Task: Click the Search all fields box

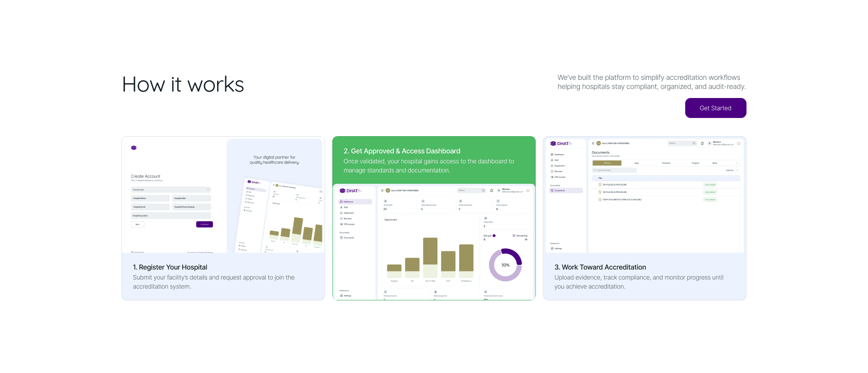Action: tap(614, 170)
